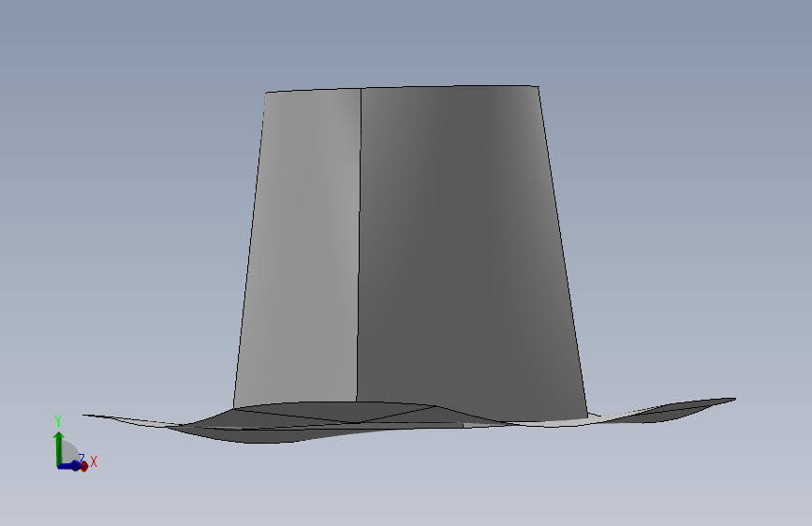Viewport: 812px width, 526px height.
Task: Click the green Y axis arrow of the triad
Action: (x=59, y=447)
